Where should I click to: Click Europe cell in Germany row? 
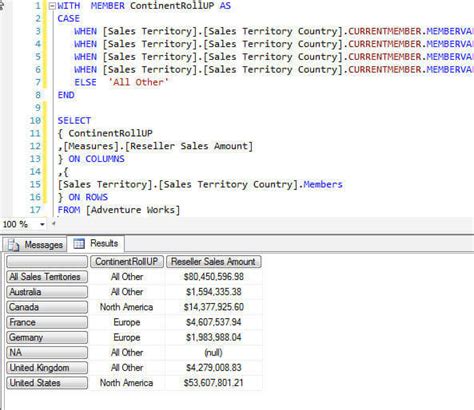[127, 337]
